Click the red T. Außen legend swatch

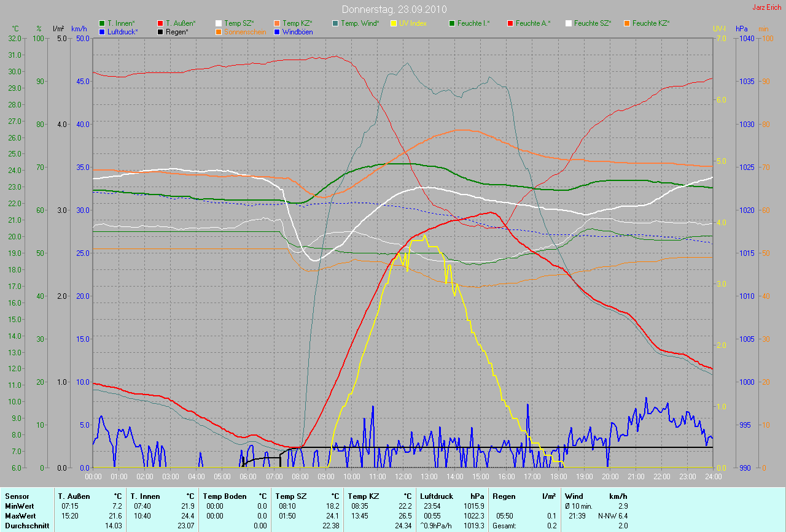click(160, 23)
